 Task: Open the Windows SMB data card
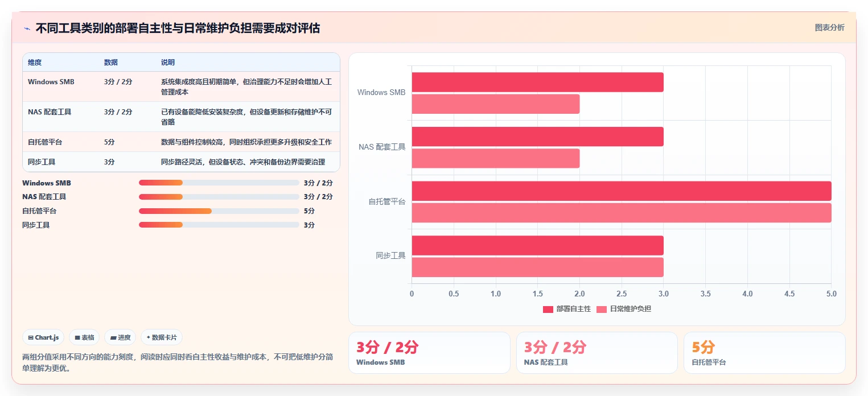(429, 353)
